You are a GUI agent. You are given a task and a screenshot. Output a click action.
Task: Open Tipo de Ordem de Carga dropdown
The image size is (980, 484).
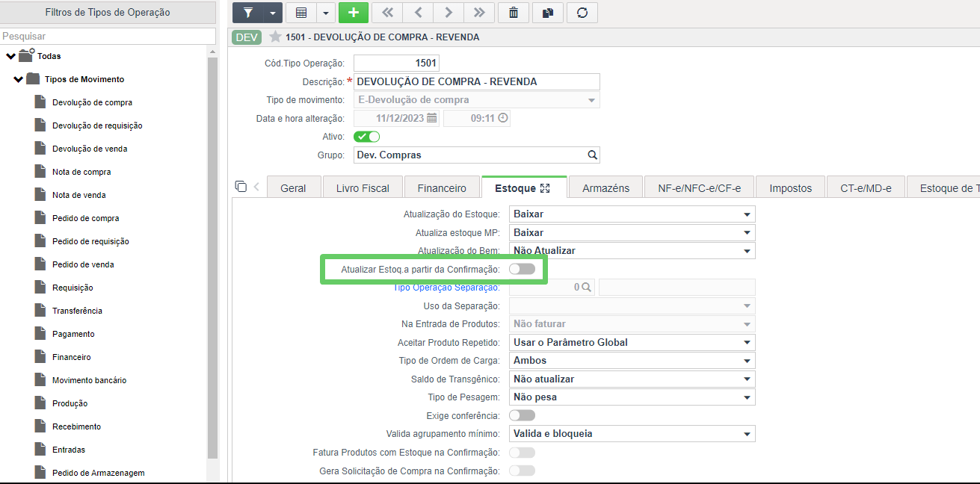click(x=632, y=361)
